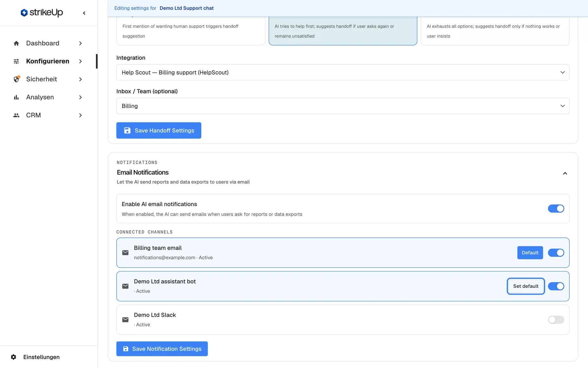The height and width of the screenshot is (368, 588).
Task: Open the Sicherheit menu item
Action: [x=48, y=79]
